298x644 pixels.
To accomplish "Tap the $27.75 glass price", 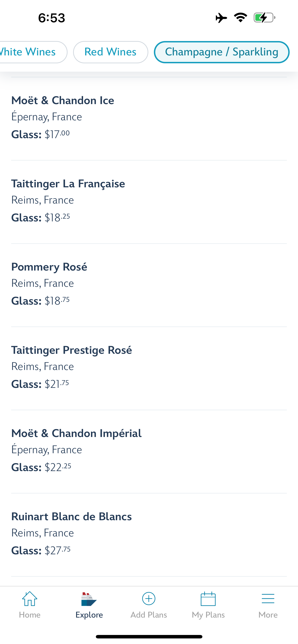I will tap(57, 551).
